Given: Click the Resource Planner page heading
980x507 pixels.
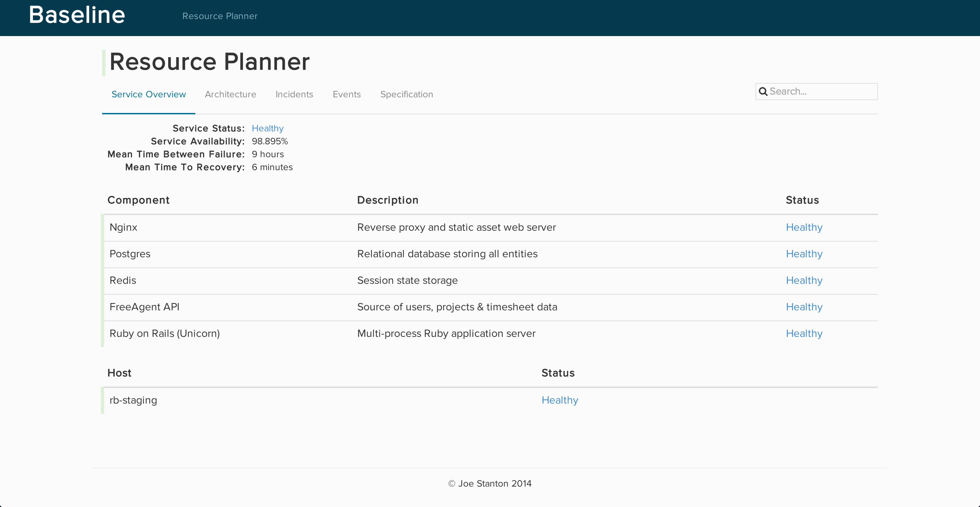Looking at the screenshot, I should [209, 62].
